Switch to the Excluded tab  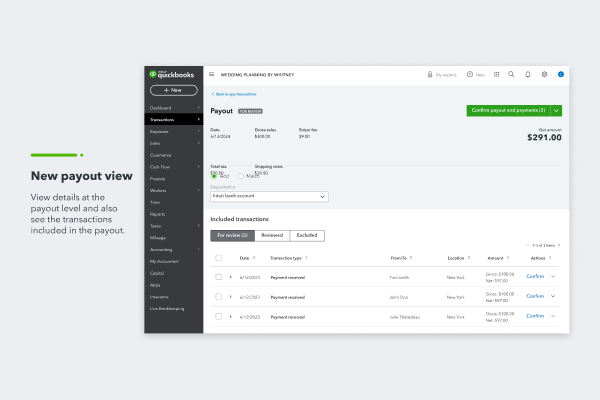[307, 235]
